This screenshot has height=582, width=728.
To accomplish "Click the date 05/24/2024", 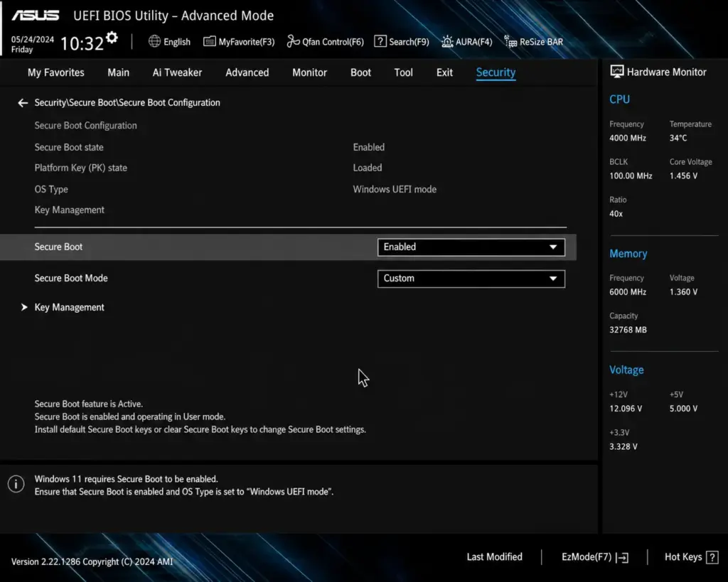I will [x=33, y=40].
